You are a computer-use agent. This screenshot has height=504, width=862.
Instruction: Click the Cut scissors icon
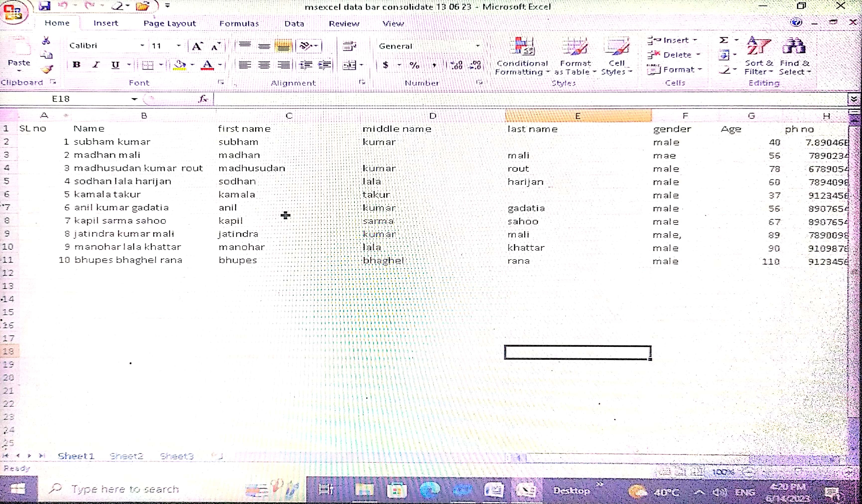[x=46, y=41]
